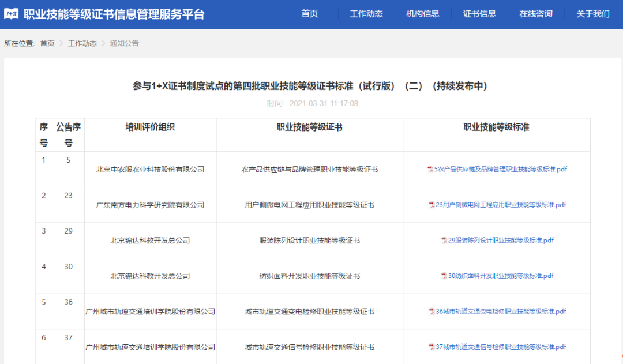
Task: Open the 首页 navigation menu item
Action: point(310,14)
